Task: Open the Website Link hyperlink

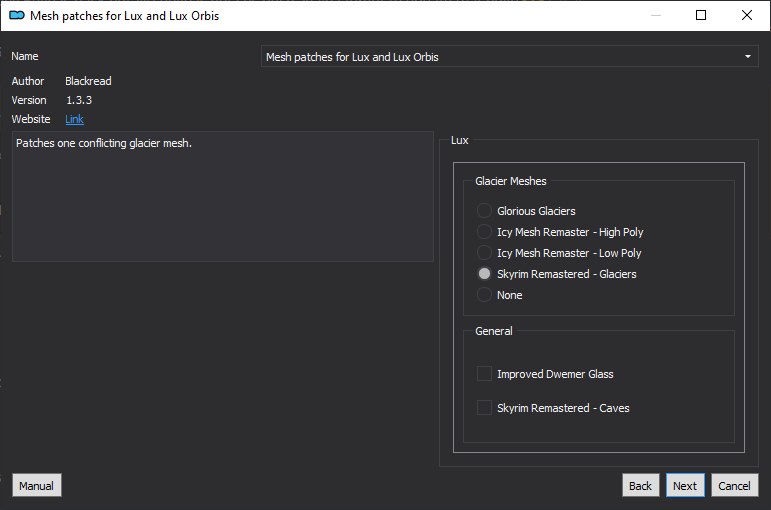Action: point(74,119)
